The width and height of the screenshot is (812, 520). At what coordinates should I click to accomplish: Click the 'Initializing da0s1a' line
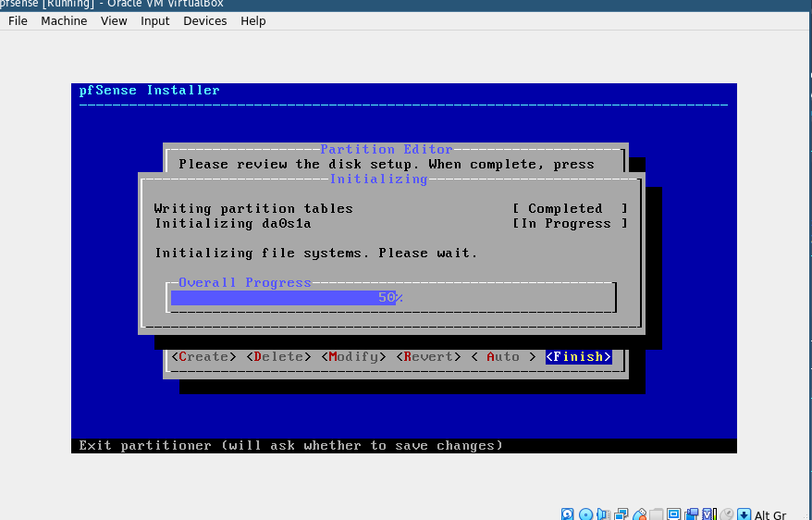coord(233,224)
